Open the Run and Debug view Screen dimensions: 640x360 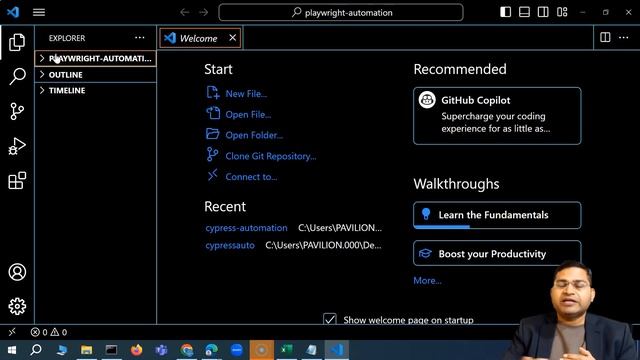pos(17,146)
